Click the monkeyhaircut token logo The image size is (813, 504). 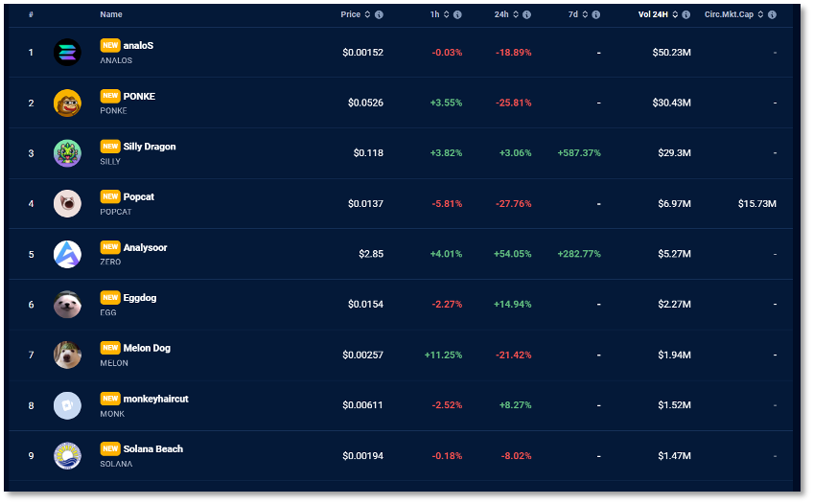[67, 405]
